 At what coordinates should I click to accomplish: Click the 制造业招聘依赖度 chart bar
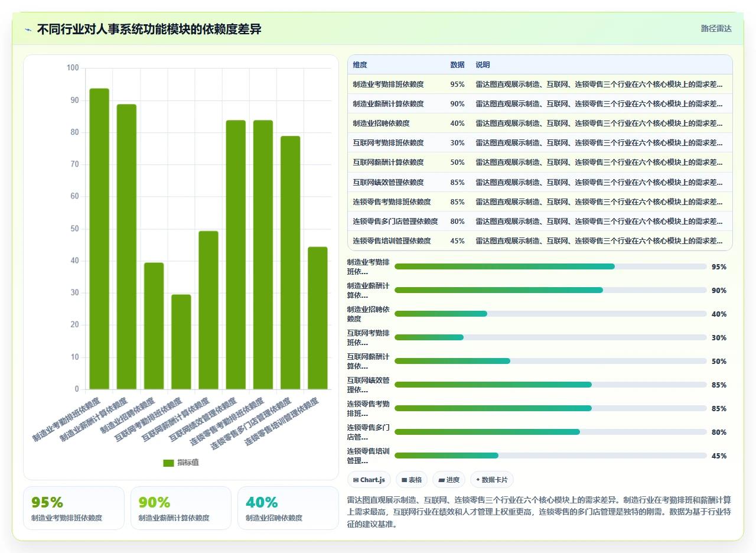pyautogui.click(x=154, y=326)
